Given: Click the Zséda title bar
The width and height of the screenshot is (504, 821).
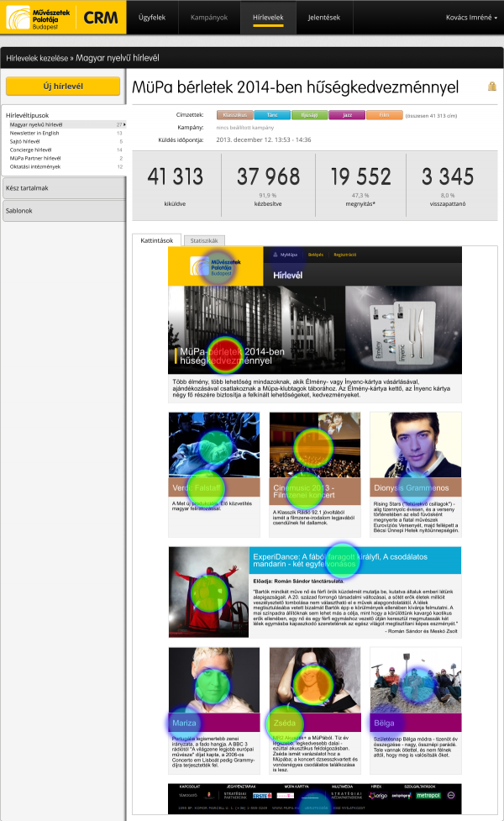Looking at the screenshot, I should coord(314,723).
